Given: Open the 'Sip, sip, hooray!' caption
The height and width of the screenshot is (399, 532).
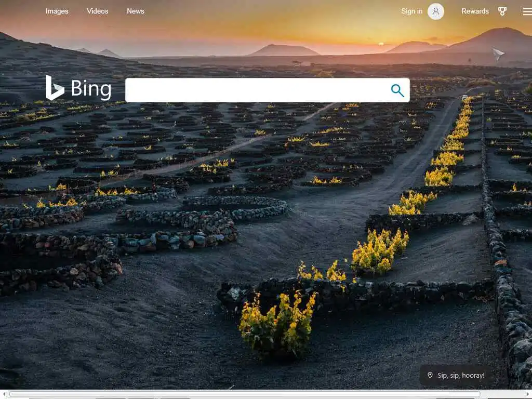Looking at the screenshot, I should coord(461,375).
